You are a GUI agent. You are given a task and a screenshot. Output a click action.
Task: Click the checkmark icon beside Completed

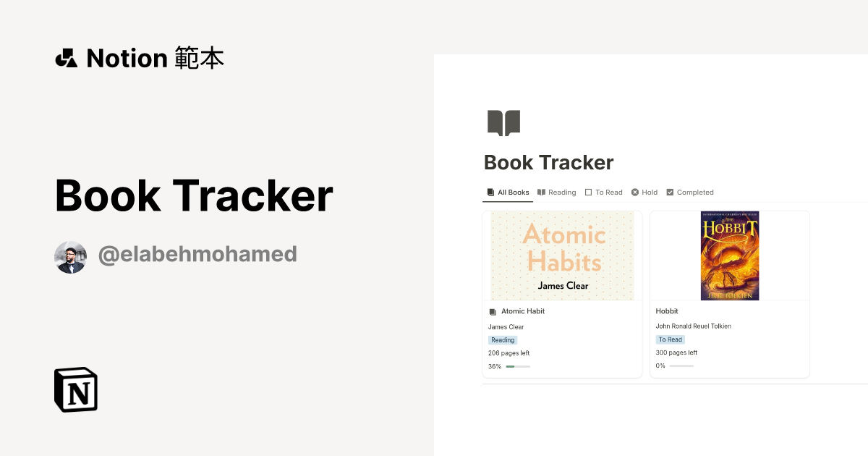669,192
